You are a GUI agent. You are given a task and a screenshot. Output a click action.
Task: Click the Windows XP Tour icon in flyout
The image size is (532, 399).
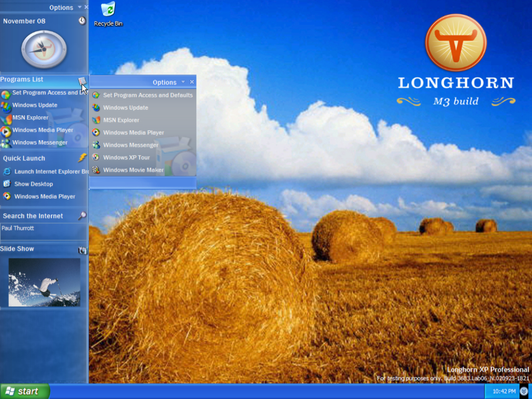pyautogui.click(x=96, y=157)
